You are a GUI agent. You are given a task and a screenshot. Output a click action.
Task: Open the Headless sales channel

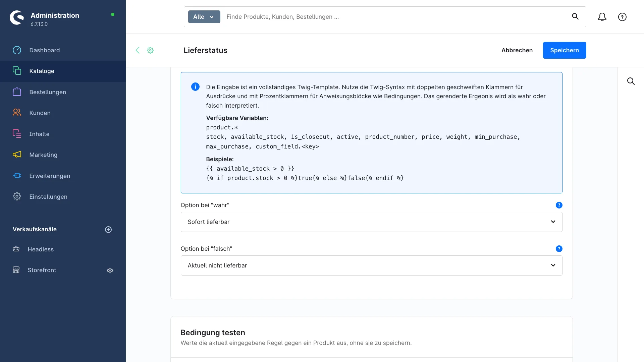click(x=41, y=249)
